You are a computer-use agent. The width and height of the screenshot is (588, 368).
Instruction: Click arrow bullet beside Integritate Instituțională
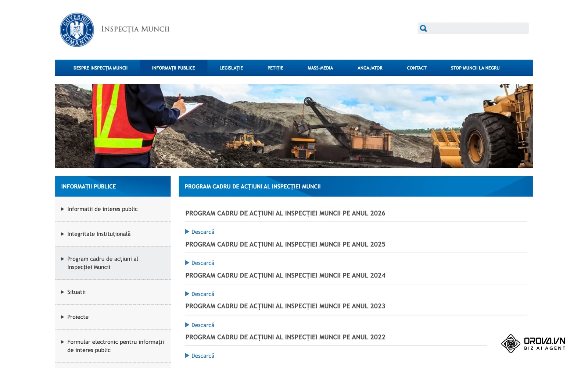coord(62,234)
